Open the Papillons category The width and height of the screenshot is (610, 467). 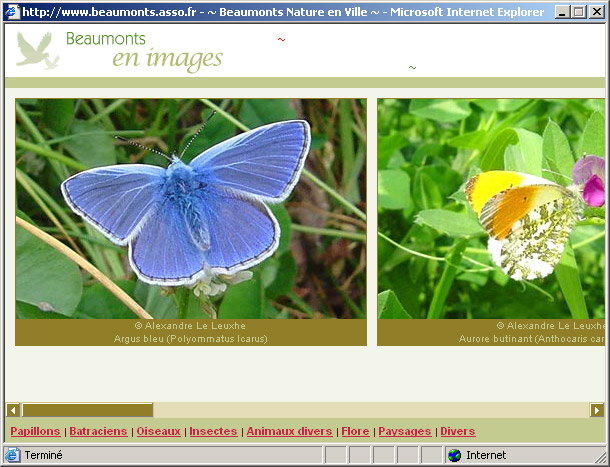35,431
